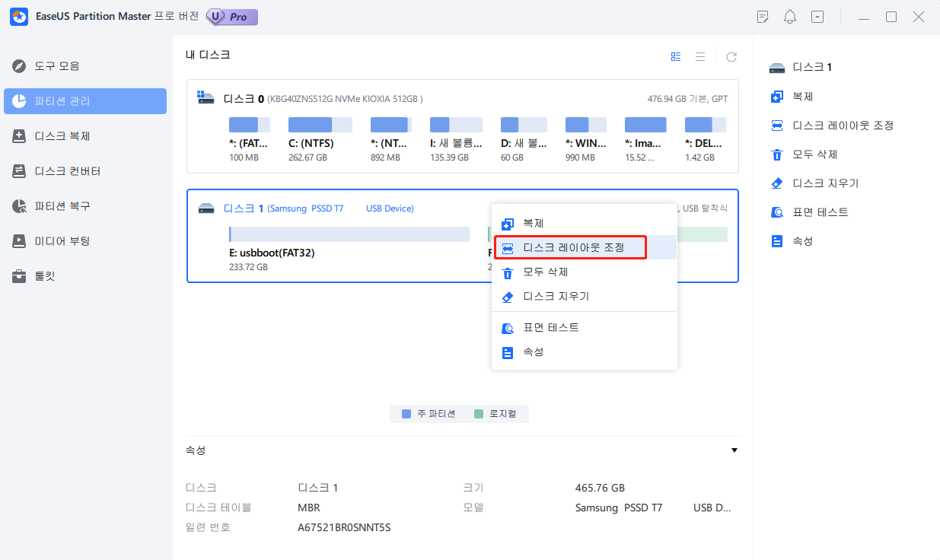This screenshot has height=560, width=940.
Task: Click the 465.76 GB size value
Action: tap(600, 488)
